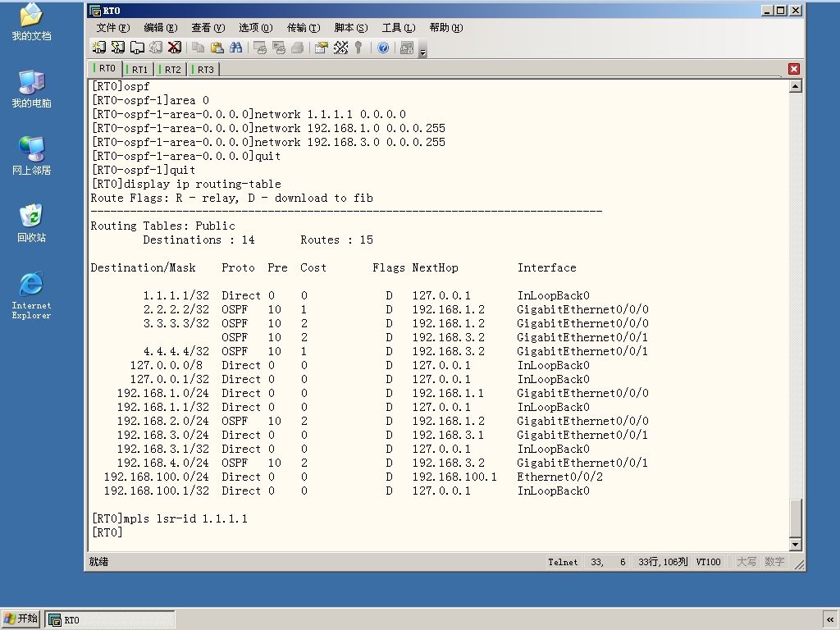Open the 工具(L) menu
The width and height of the screenshot is (840, 630).
point(399,28)
